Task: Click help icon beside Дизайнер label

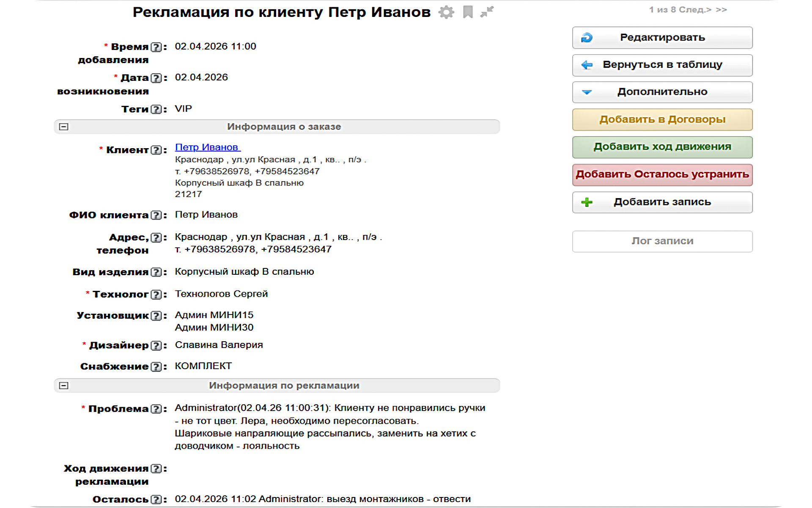Action: (156, 345)
